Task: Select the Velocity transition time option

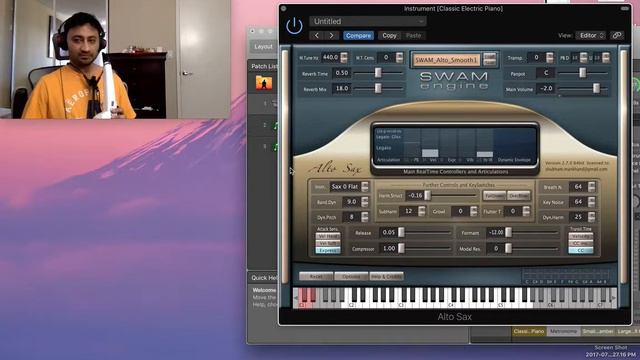Action: pos(580,236)
